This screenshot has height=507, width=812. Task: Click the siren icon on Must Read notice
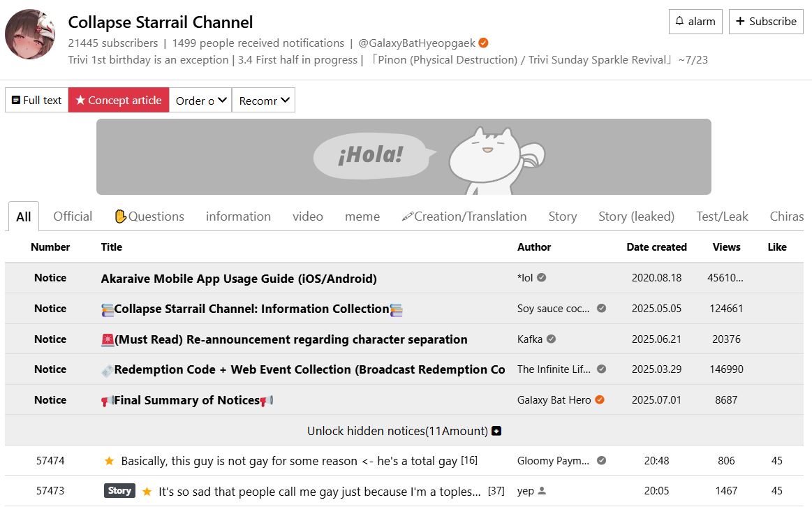coord(108,339)
